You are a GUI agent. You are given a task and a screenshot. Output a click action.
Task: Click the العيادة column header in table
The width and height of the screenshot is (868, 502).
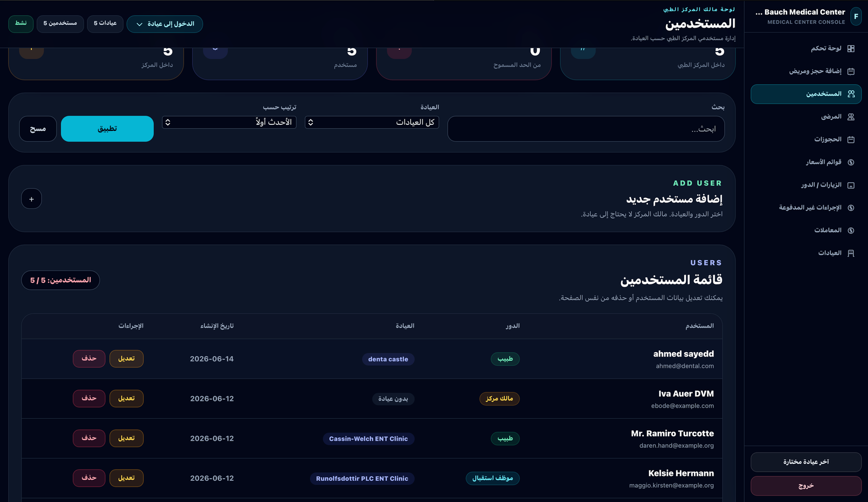[x=405, y=326]
